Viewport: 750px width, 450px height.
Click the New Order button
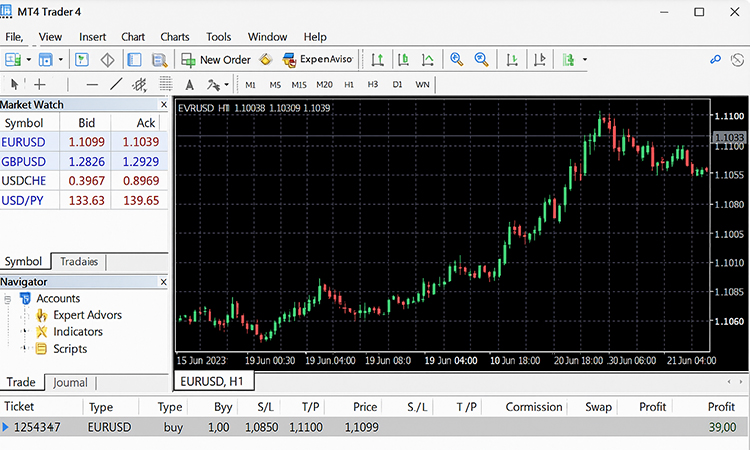[x=216, y=60]
